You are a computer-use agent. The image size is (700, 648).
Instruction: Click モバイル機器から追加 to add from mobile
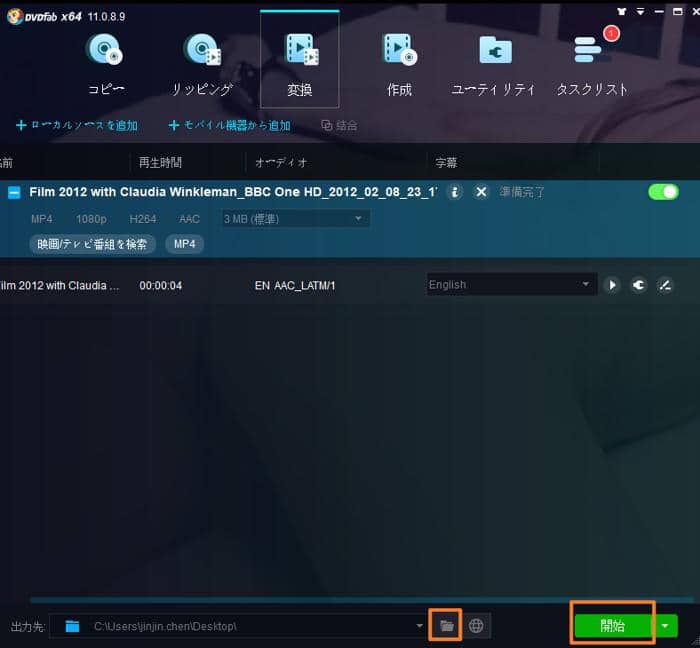coord(229,125)
